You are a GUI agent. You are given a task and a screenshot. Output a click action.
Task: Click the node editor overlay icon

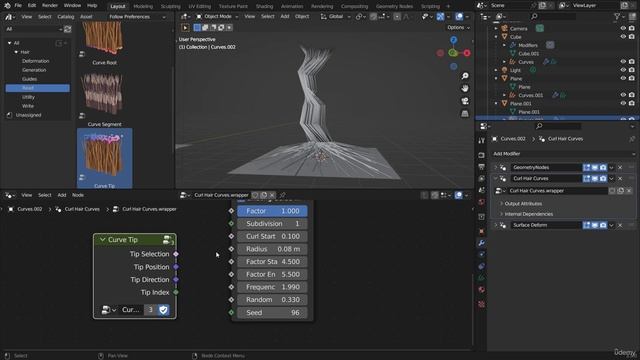[x=459, y=195]
